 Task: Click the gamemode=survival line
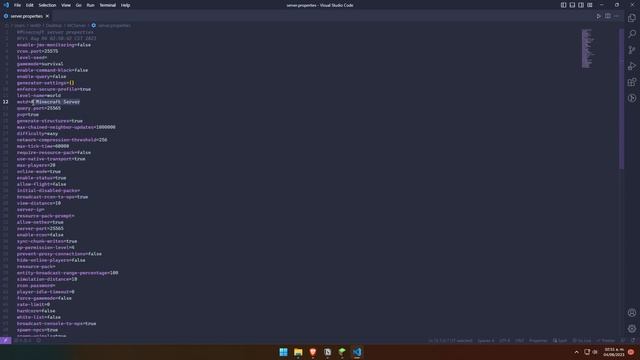coord(40,64)
